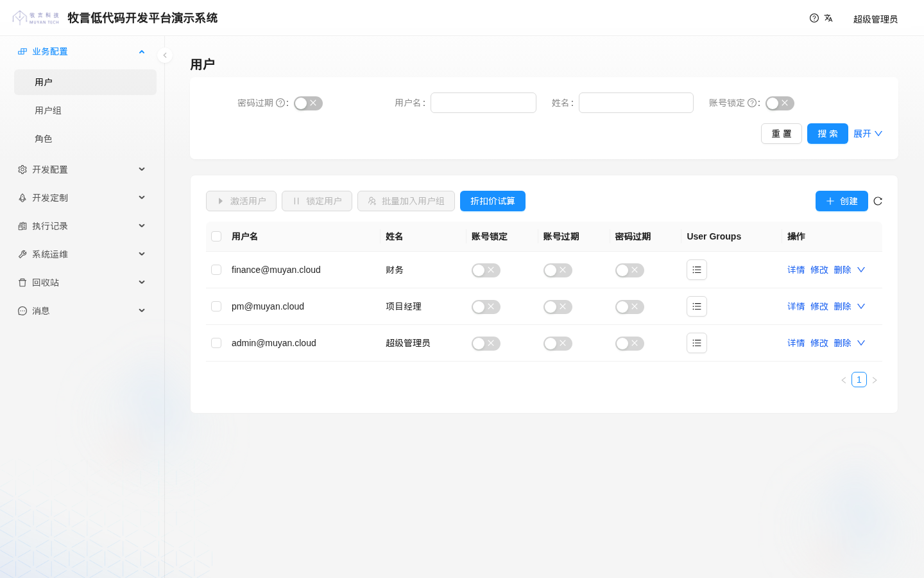Viewport: 924px width, 578px height.
Task: Open the language translation switcher icon
Action: [x=828, y=18]
